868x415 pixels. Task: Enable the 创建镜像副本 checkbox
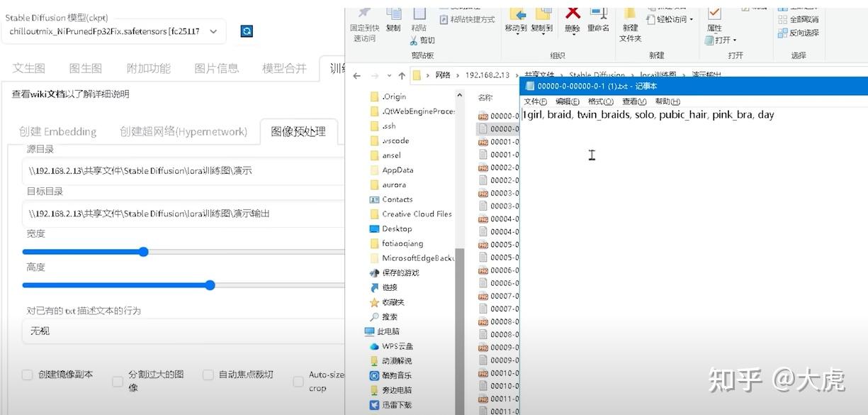(27, 375)
